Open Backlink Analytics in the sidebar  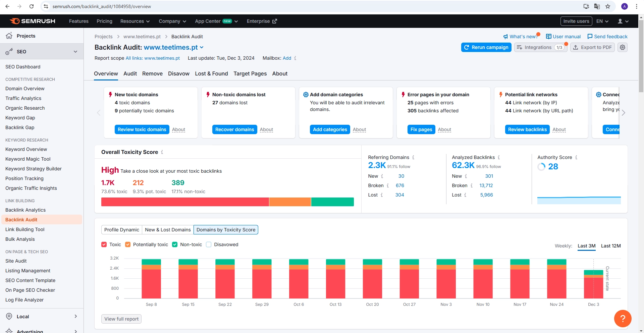point(25,210)
